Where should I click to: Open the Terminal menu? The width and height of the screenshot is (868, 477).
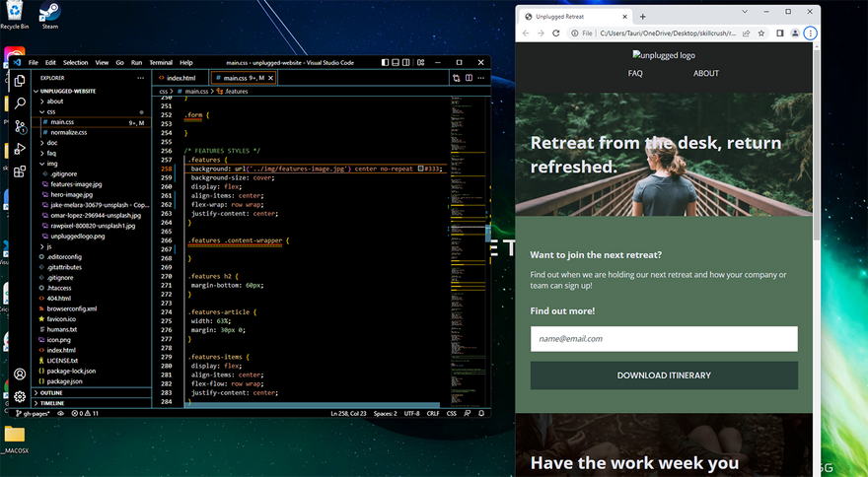point(161,62)
